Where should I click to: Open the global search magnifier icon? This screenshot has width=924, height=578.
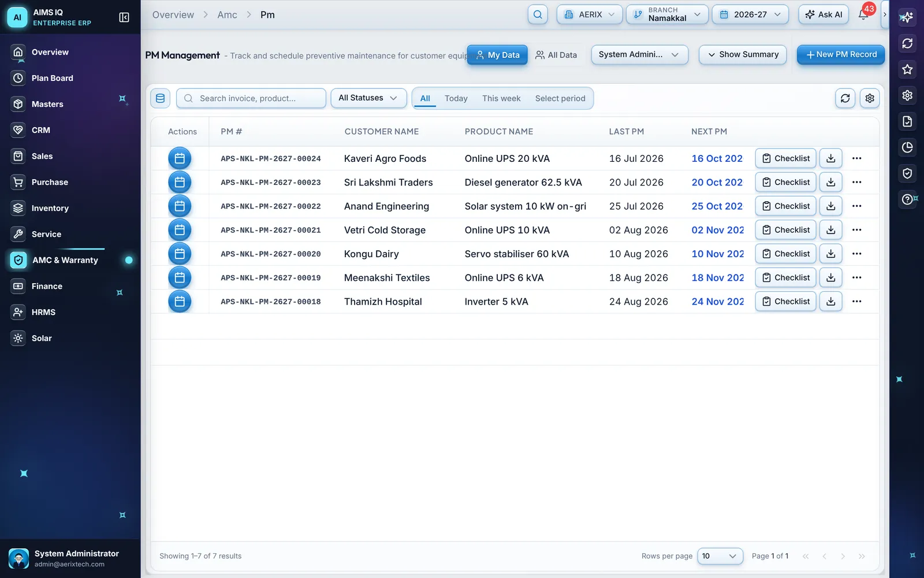(x=538, y=14)
